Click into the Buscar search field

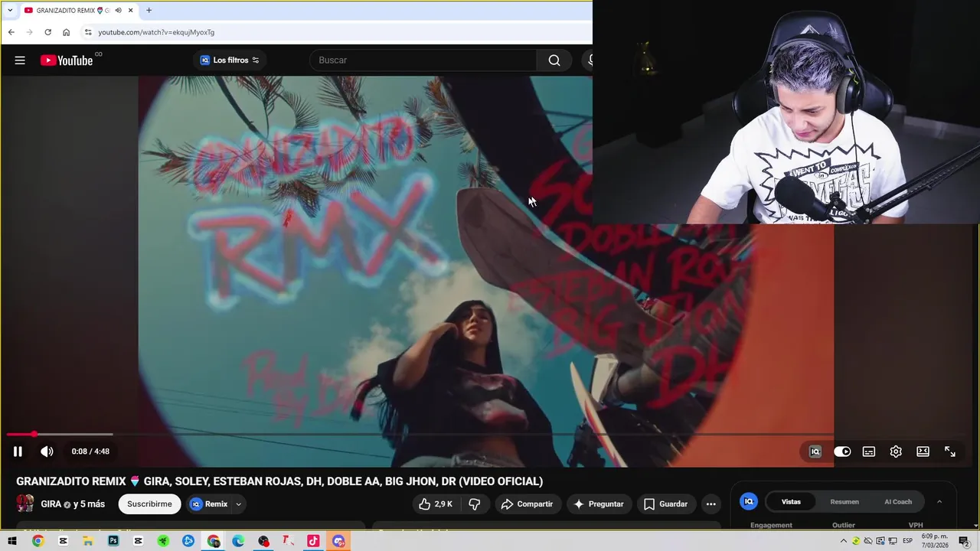[423, 60]
